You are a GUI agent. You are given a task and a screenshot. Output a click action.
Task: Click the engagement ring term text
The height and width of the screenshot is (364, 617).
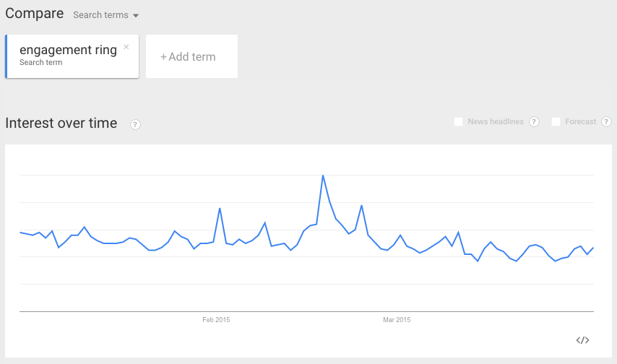pos(68,50)
